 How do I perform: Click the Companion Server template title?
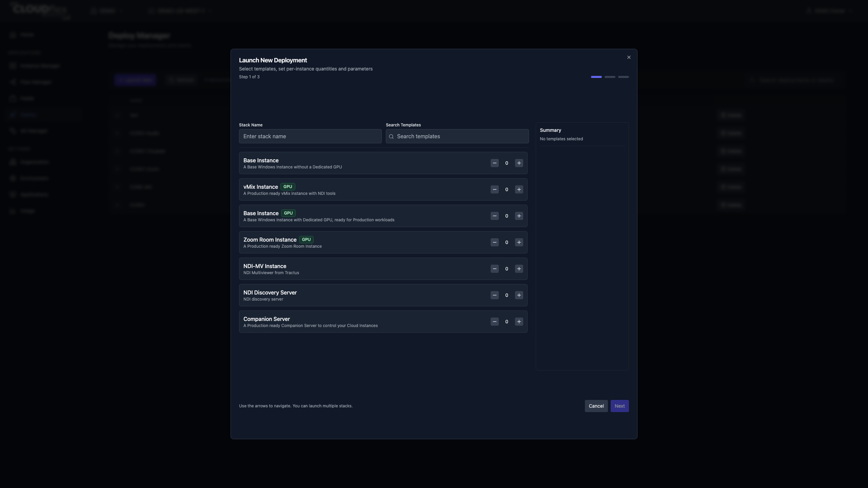pyautogui.click(x=267, y=319)
